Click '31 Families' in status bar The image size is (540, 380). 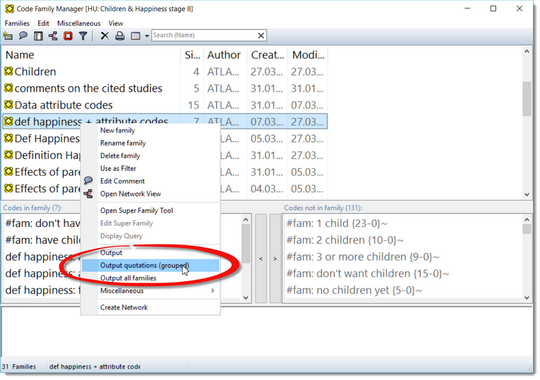(19, 367)
